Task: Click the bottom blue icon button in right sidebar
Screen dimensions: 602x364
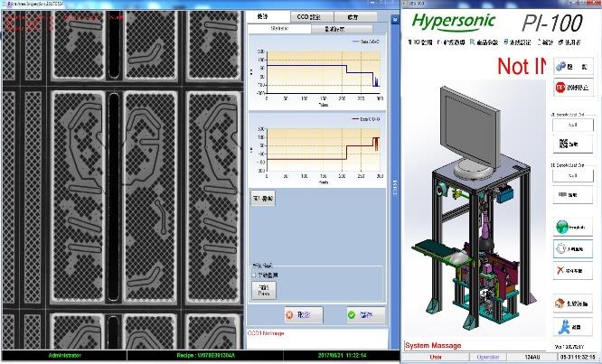Action: tap(573, 326)
